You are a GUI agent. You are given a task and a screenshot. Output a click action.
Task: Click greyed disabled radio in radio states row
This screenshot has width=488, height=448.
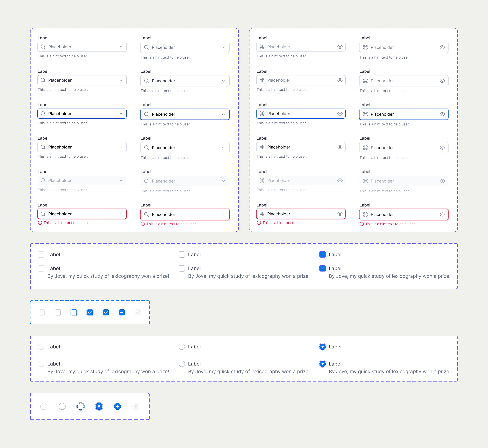136,407
